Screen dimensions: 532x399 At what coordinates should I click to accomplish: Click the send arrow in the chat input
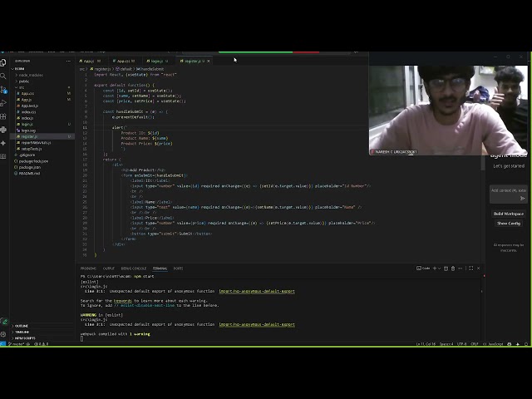(x=523, y=199)
